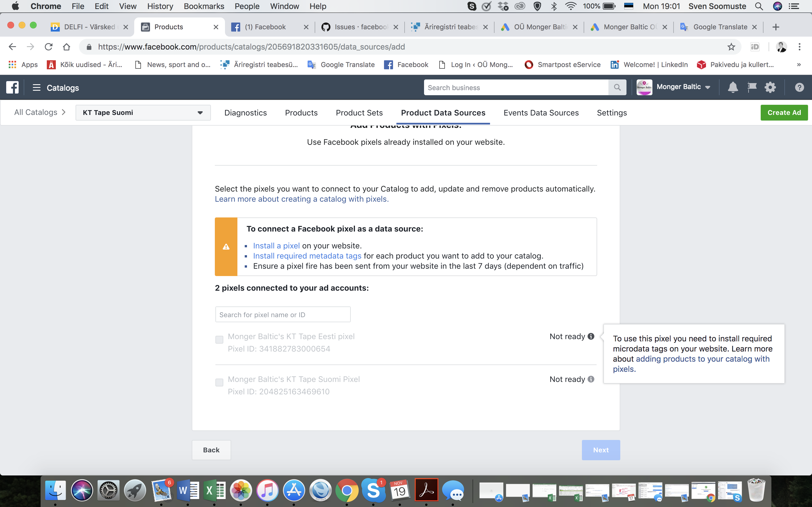Viewport: 812px width, 507px height.
Task: Select the KT Tape Eesti pixel checkbox
Action: point(219,339)
